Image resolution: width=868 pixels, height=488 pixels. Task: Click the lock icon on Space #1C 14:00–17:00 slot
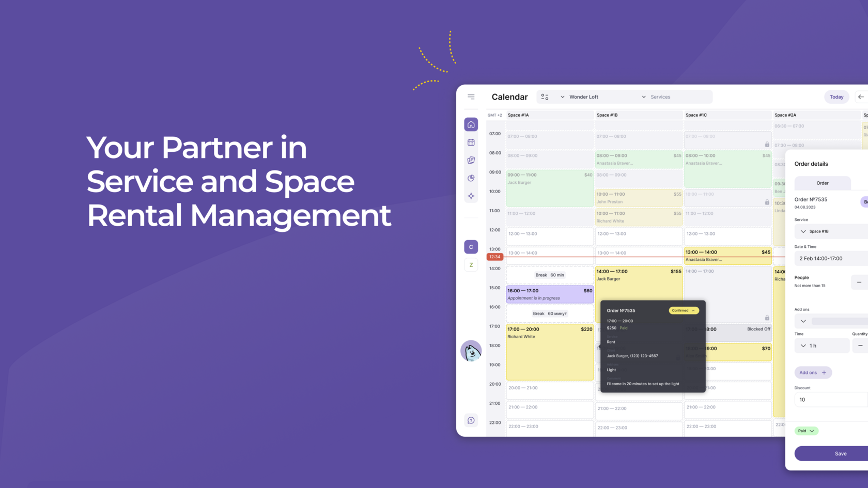767,318
